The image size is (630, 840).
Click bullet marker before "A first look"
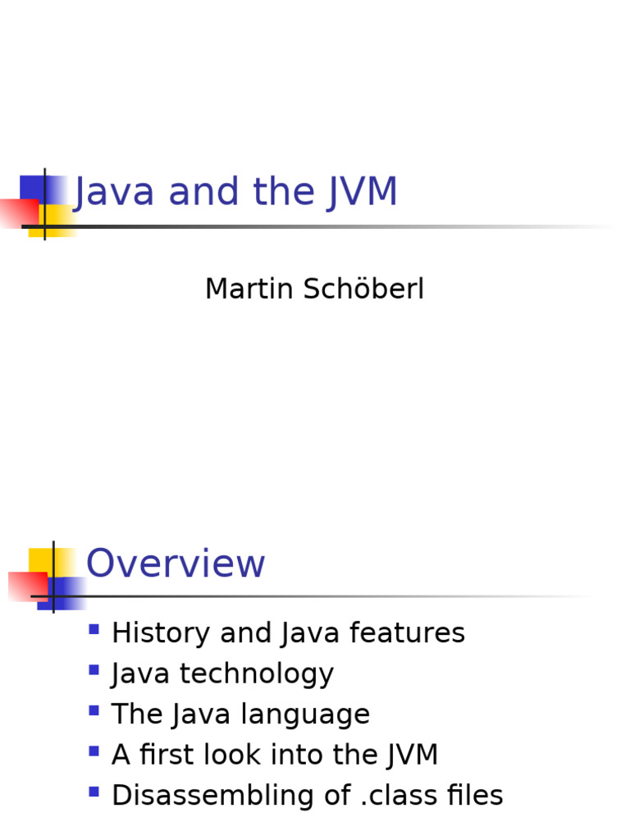coord(94,751)
